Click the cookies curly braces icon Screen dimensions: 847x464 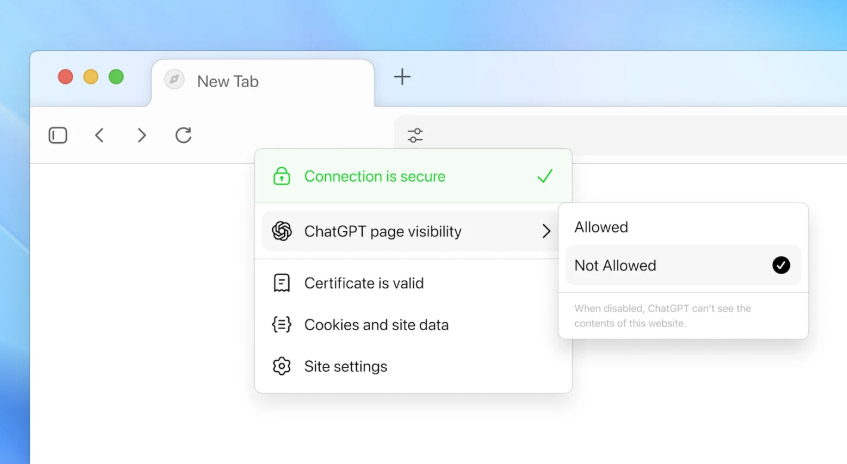(x=282, y=325)
